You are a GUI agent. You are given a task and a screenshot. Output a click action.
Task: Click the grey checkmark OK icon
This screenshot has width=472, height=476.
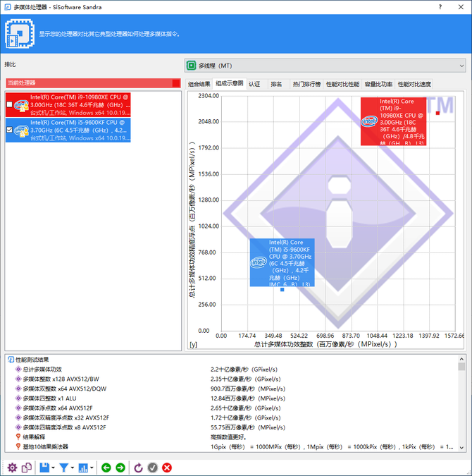(x=153, y=468)
